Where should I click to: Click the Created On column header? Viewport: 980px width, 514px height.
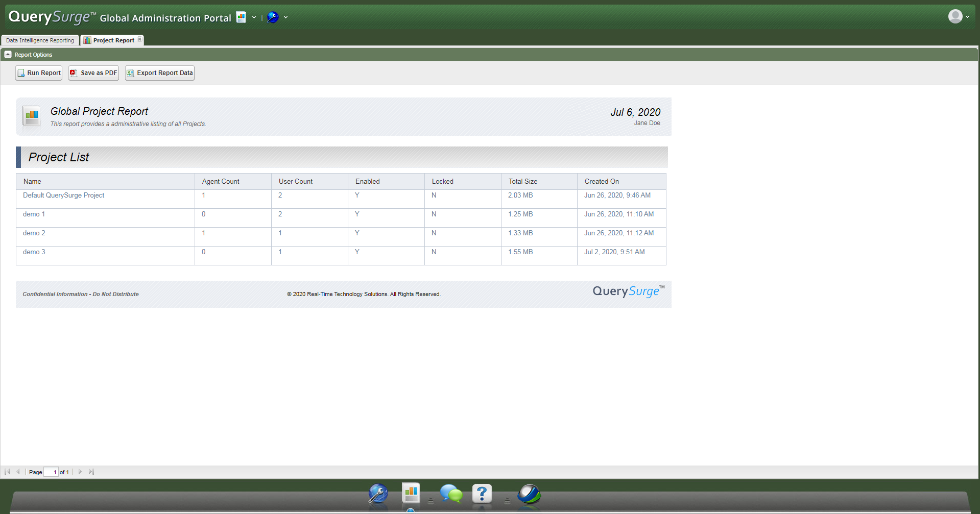click(622, 181)
